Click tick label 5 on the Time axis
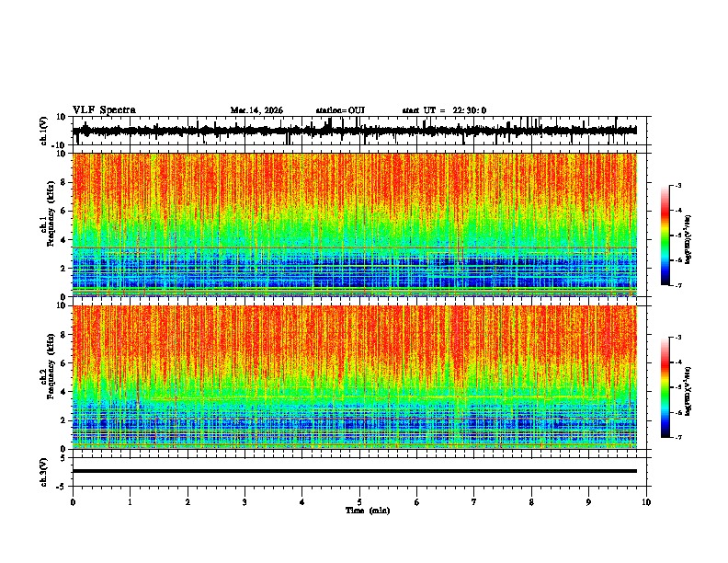Screen dimensions: 728x563 (x=359, y=502)
